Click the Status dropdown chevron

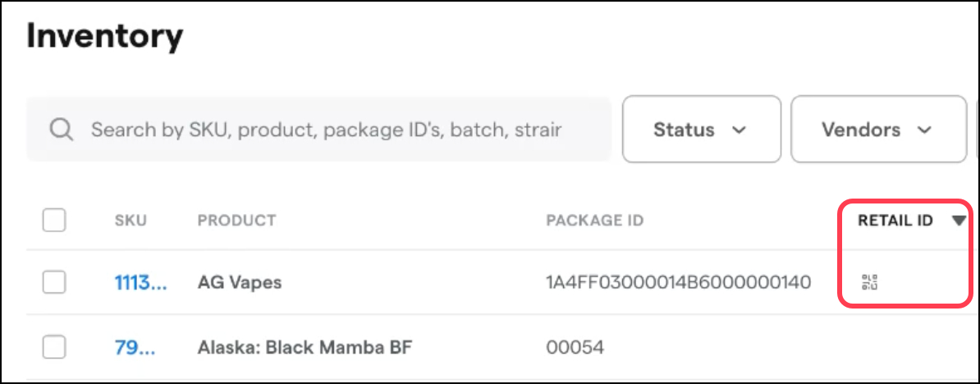[739, 130]
